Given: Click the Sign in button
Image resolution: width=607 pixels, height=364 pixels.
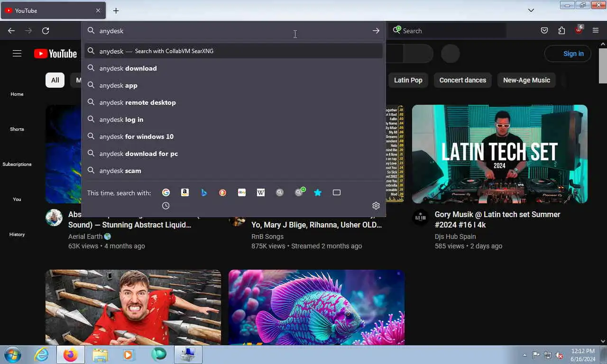Looking at the screenshot, I should click(568, 54).
